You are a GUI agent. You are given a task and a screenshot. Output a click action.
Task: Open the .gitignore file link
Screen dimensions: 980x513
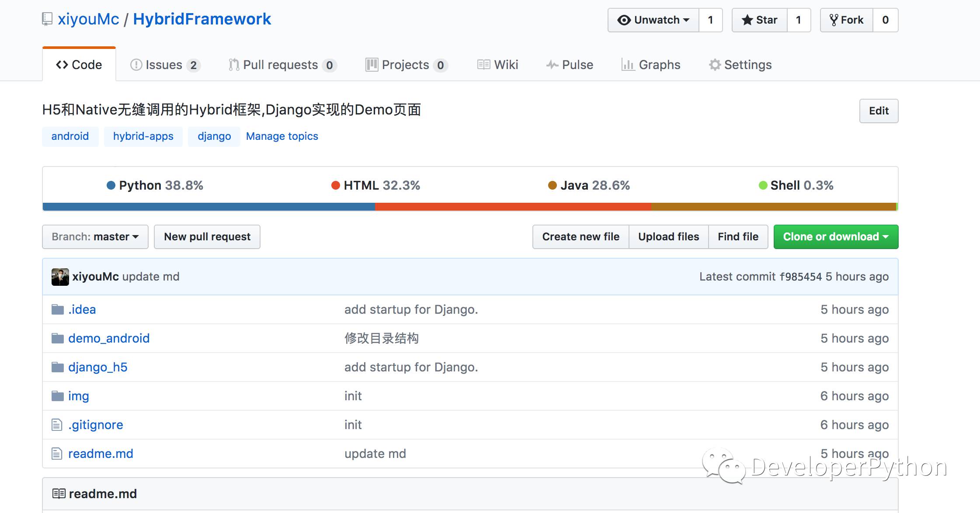pos(96,425)
